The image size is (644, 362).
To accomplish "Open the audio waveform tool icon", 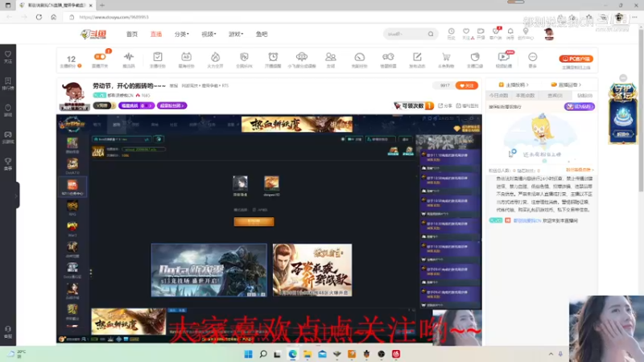I will pyautogui.click(x=129, y=59).
